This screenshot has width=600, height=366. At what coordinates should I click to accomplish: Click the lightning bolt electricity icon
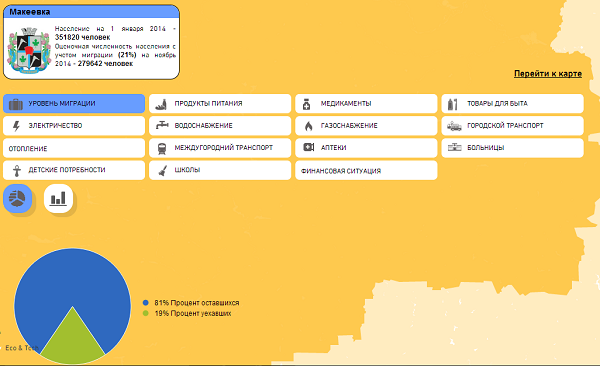[x=16, y=126]
